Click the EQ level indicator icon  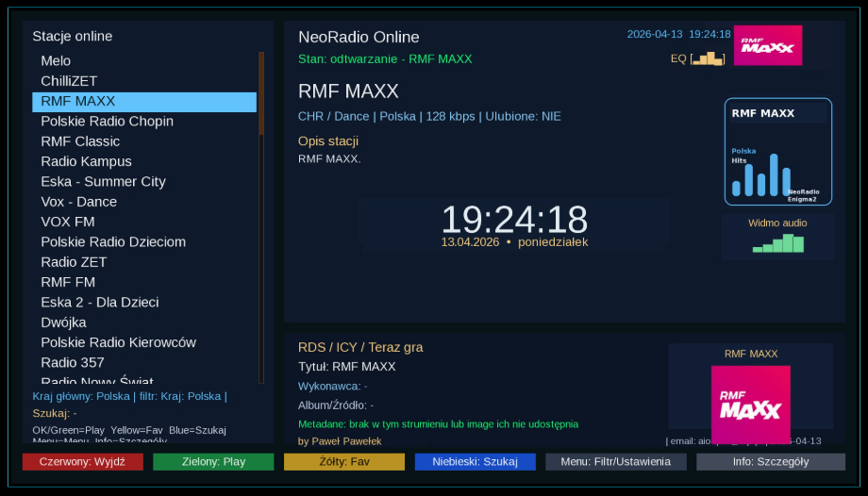[x=708, y=58]
